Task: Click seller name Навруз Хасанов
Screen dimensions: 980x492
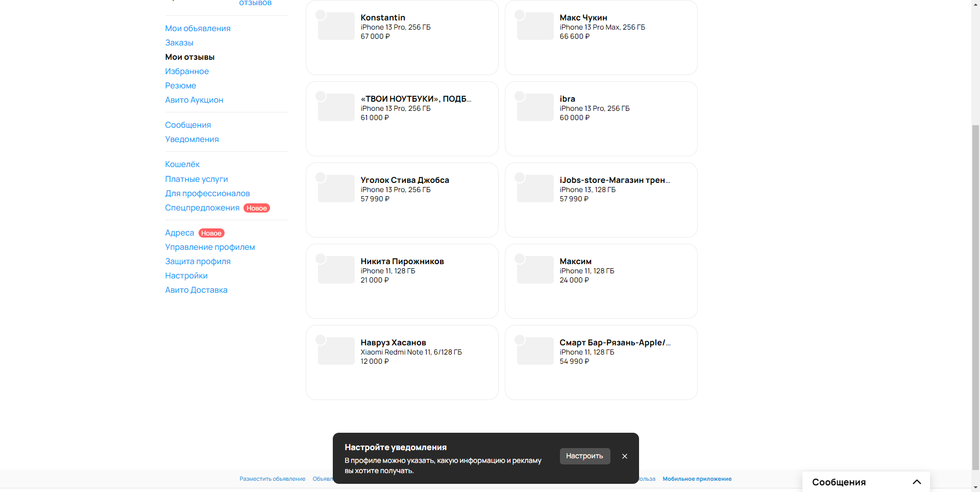Action: point(393,342)
